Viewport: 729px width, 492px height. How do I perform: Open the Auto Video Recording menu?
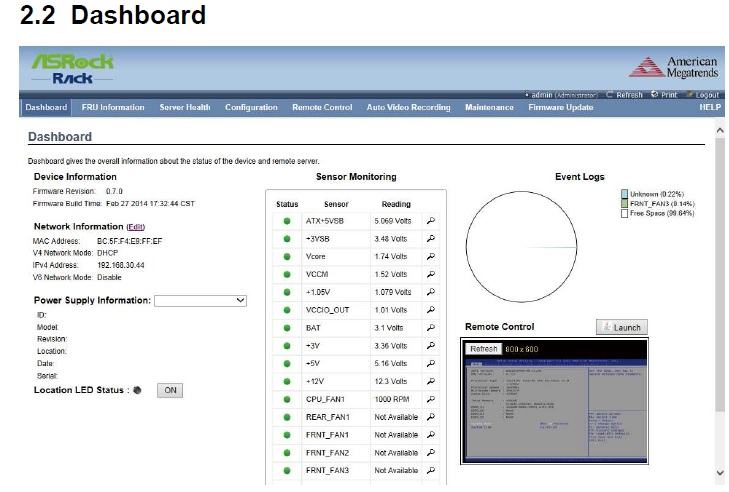coord(409,107)
